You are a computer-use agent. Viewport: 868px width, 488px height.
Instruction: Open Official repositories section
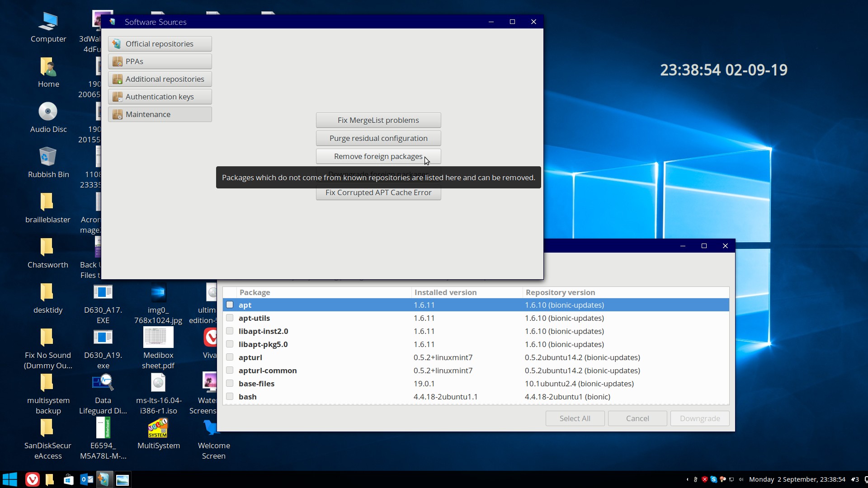tap(160, 44)
